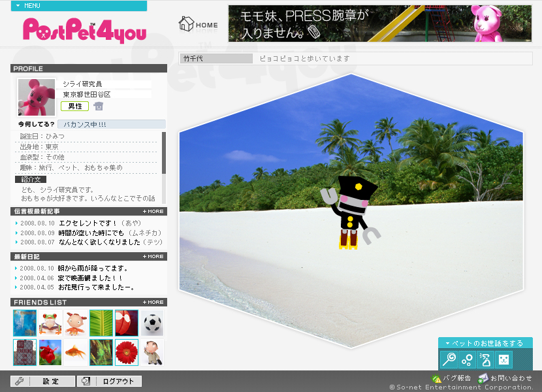Show more of the FRIENDS LIST

click(x=153, y=302)
